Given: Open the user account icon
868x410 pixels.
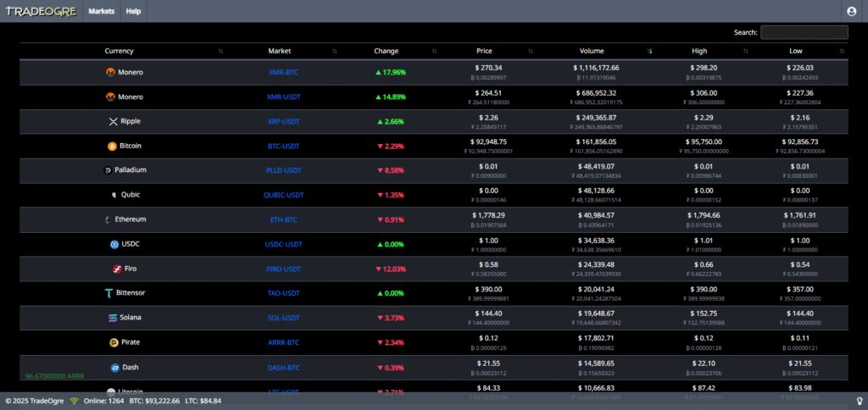Looking at the screenshot, I should pyautogui.click(x=851, y=11).
